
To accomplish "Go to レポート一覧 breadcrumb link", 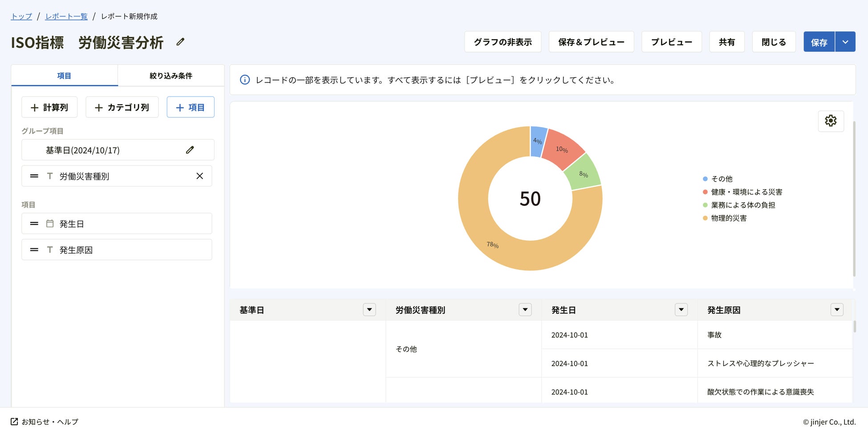I will [x=66, y=16].
